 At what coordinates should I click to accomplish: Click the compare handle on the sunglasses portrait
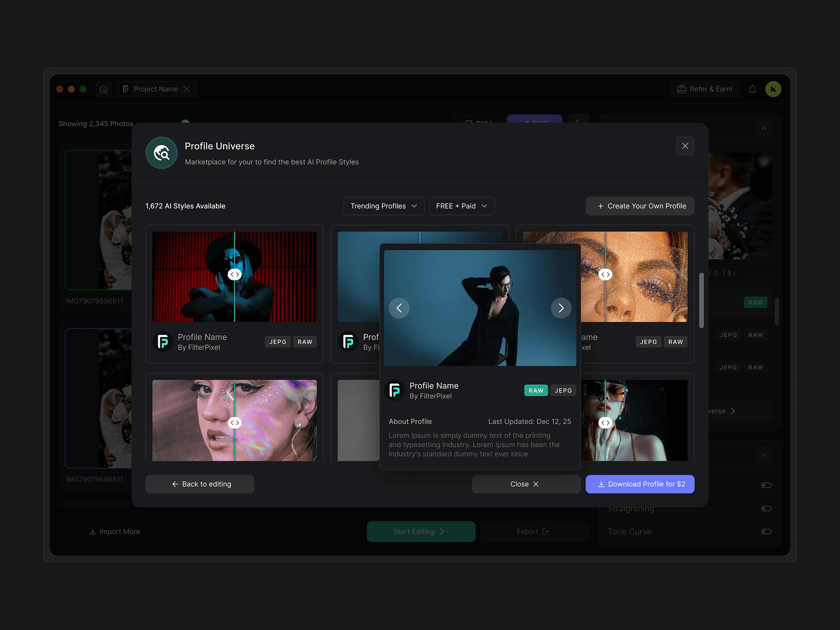605,423
